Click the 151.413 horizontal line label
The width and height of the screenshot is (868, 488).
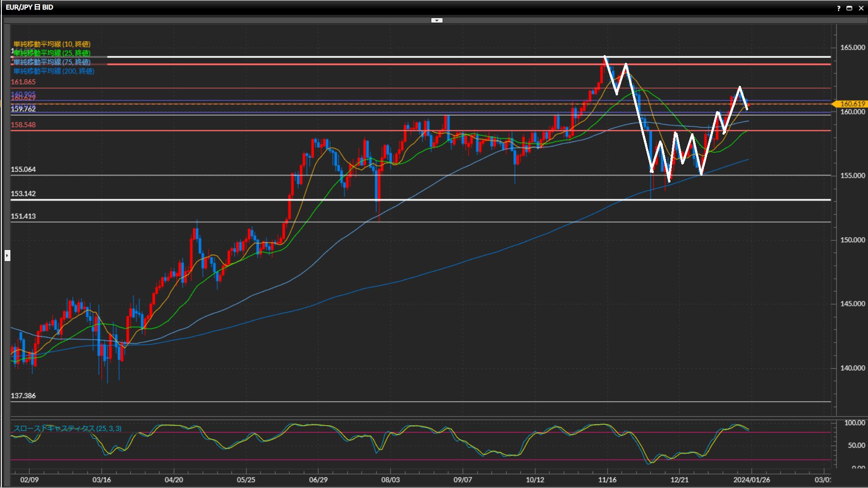pyautogui.click(x=23, y=216)
